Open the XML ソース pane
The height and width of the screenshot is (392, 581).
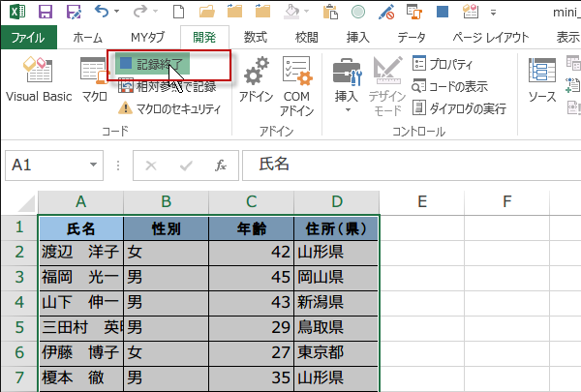click(542, 80)
